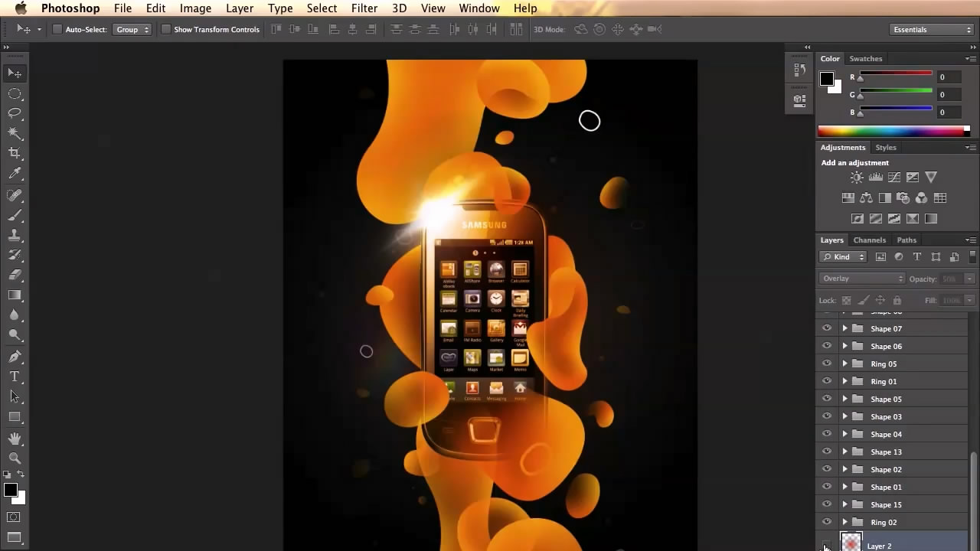The height and width of the screenshot is (551, 980).
Task: Select the Hand tool
Action: (15, 439)
